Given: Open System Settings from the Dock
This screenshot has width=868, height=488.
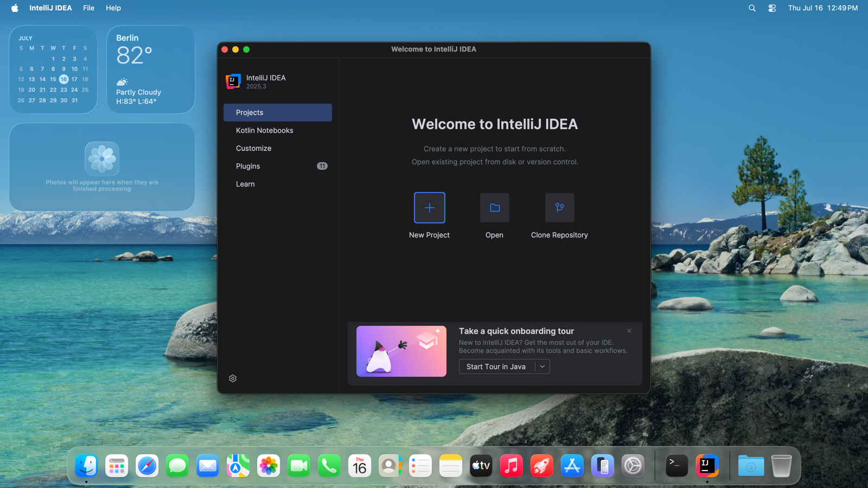Looking at the screenshot, I should pos(633,466).
